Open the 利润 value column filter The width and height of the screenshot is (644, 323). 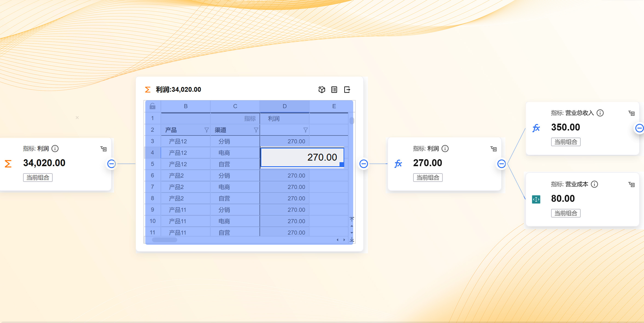[305, 130]
